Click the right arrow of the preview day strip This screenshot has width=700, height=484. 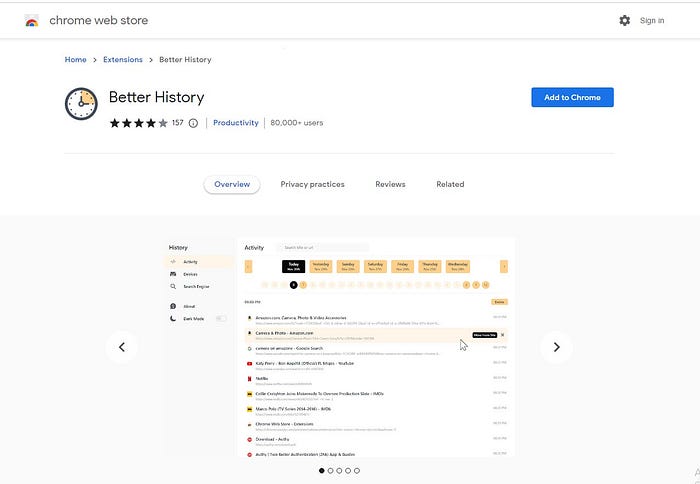504,267
